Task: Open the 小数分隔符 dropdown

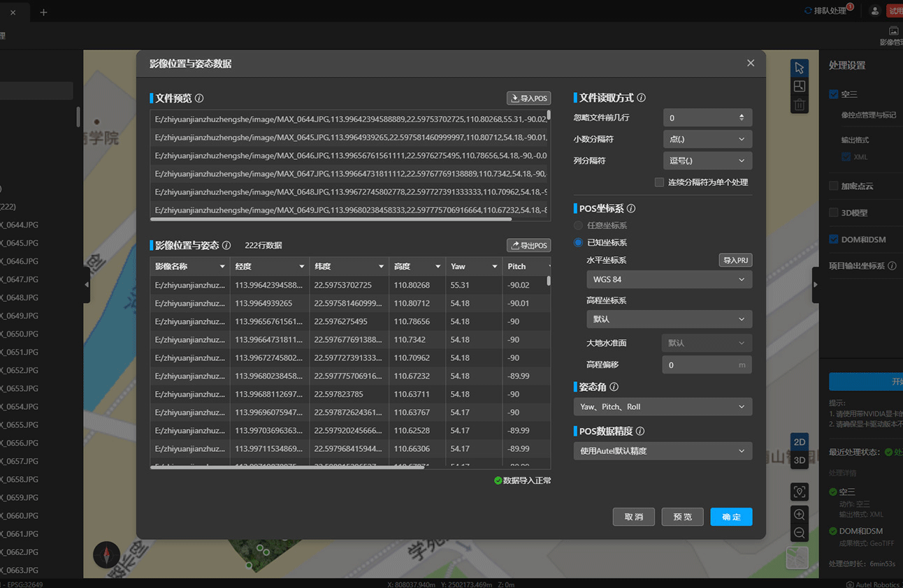Action: point(707,139)
